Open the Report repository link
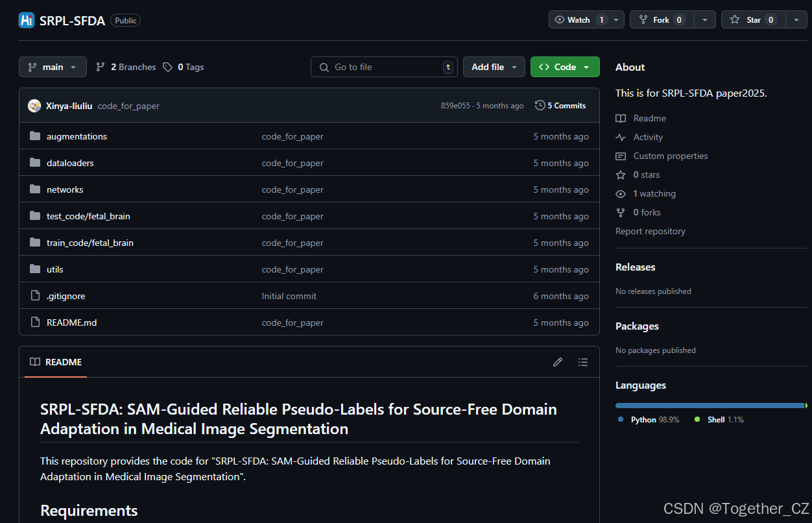This screenshot has width=812, height=523. 650,231
